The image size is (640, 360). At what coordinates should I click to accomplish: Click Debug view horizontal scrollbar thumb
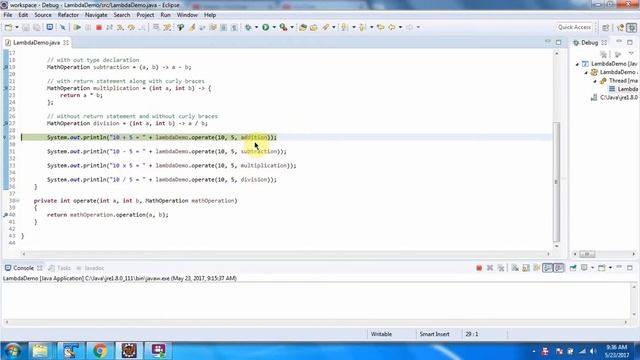[587, 254]
